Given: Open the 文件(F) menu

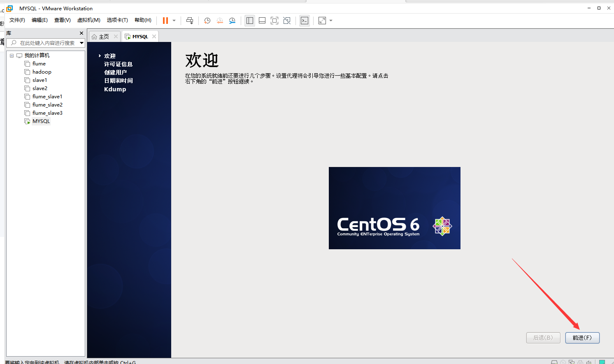Looking at the screenshot, I should coord(17,20).
